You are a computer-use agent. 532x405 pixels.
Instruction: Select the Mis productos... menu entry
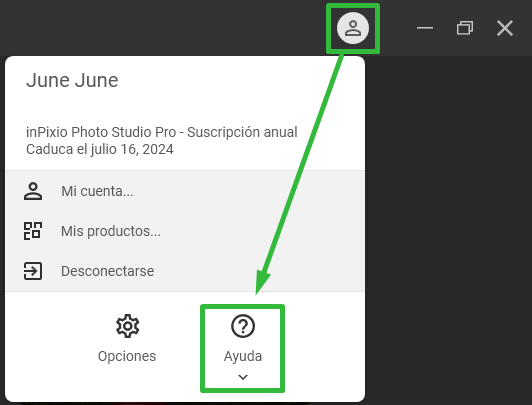click(185, 231)
